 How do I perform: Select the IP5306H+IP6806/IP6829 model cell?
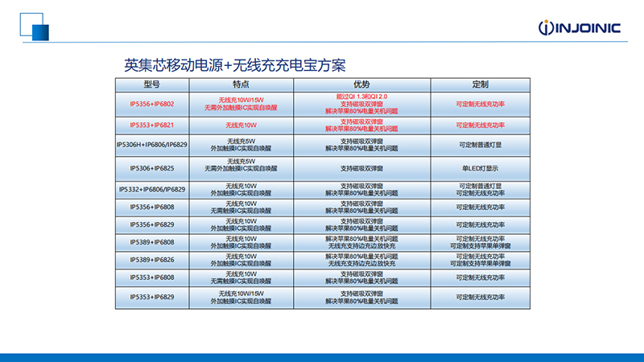(x=152, y=145)
